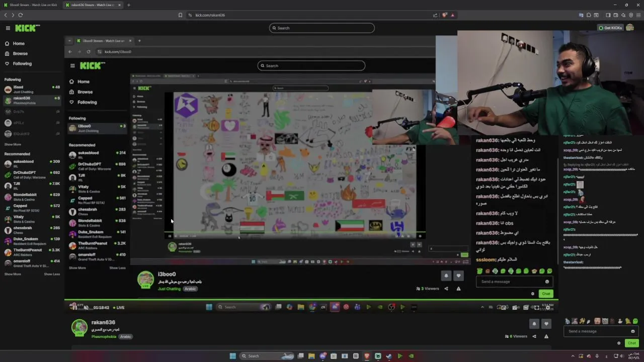Open the Brave Wallet icon
The height and width of the screenshot is (362, 644).
pyautogui.click(x=615, y=15)
